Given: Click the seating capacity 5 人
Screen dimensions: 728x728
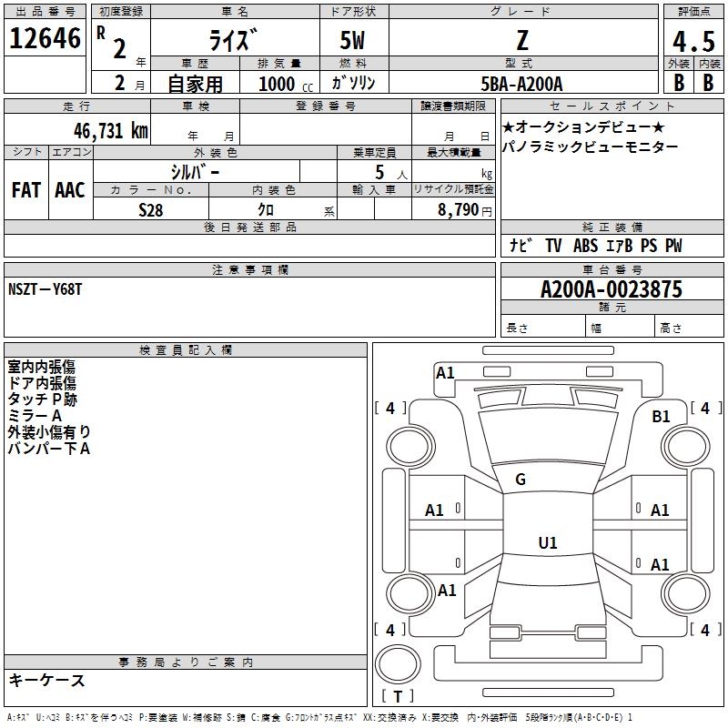Looking at the screenshot, I should click(391, 173).
